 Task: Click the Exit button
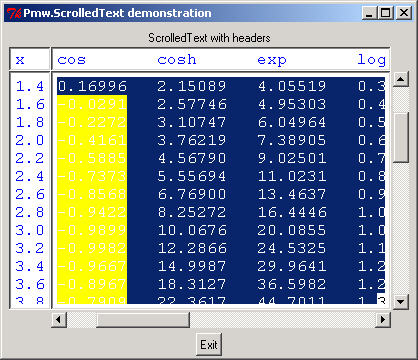click(x=209, y=344)
